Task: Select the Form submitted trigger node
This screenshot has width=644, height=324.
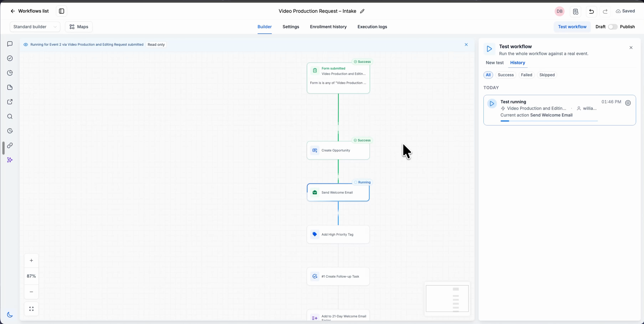Action: (338, 78)
